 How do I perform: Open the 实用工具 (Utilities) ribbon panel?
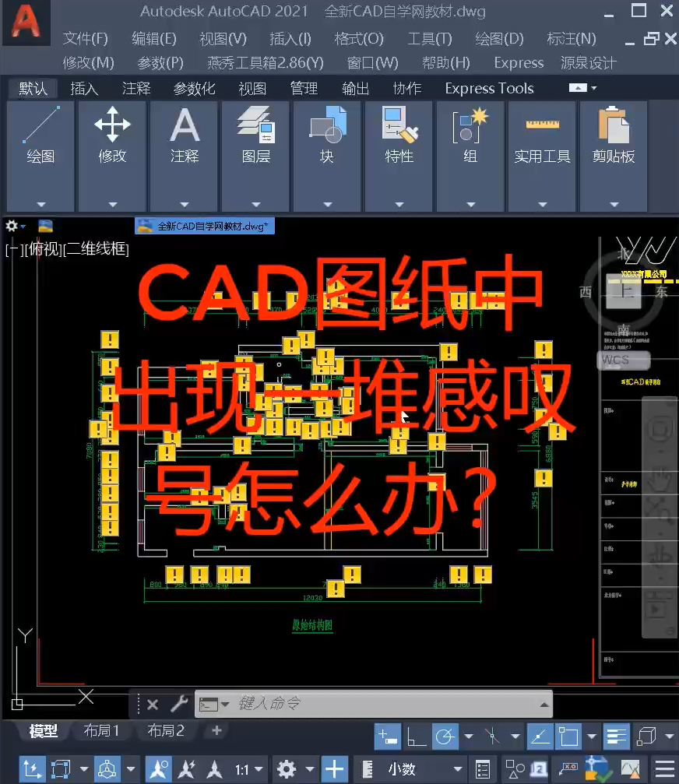pos(542,156)
